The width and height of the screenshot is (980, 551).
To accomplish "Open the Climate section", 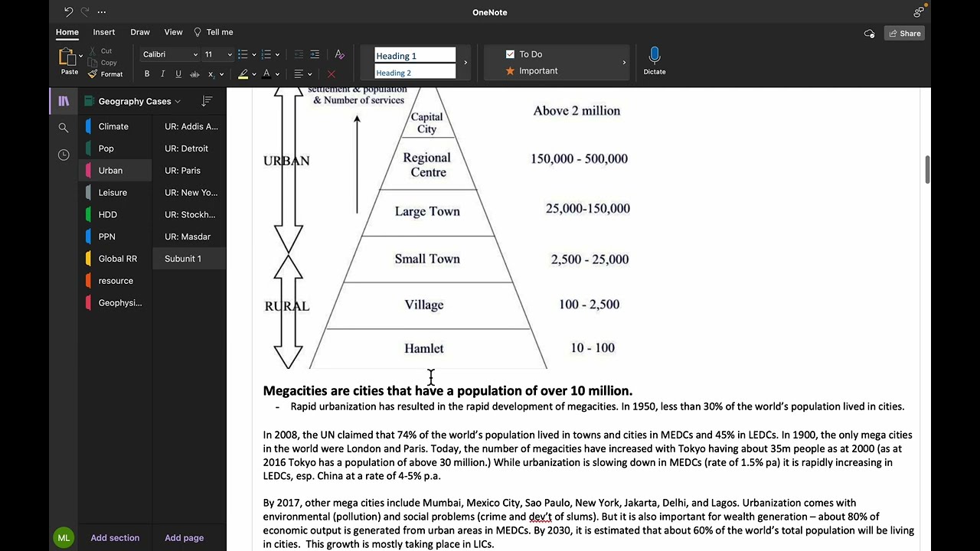I will pos(113,126).
